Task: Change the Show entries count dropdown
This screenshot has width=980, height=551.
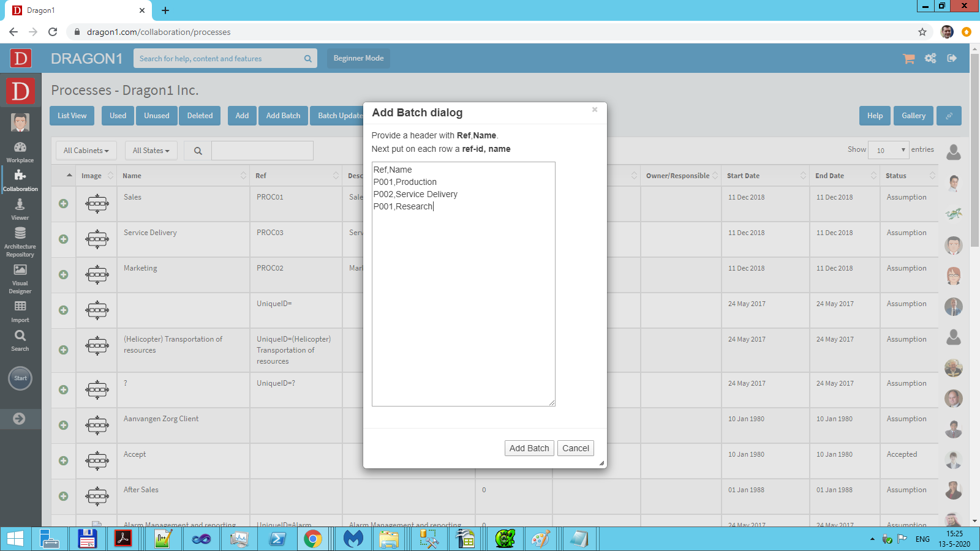Action: (888, 150)
